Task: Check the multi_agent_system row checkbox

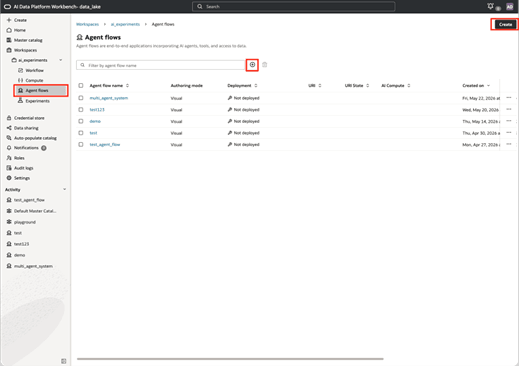Action: pos(81,98)
